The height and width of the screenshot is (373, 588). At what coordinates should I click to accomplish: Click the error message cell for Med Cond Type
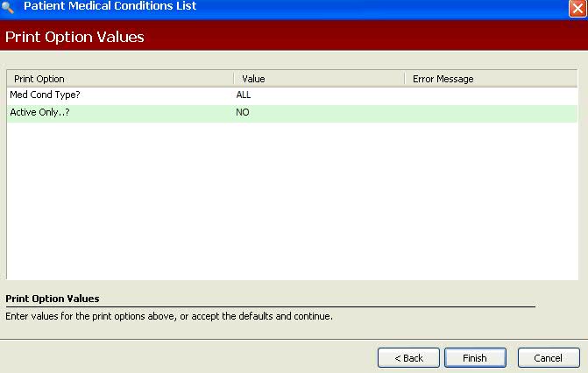(x=491, y=95)
